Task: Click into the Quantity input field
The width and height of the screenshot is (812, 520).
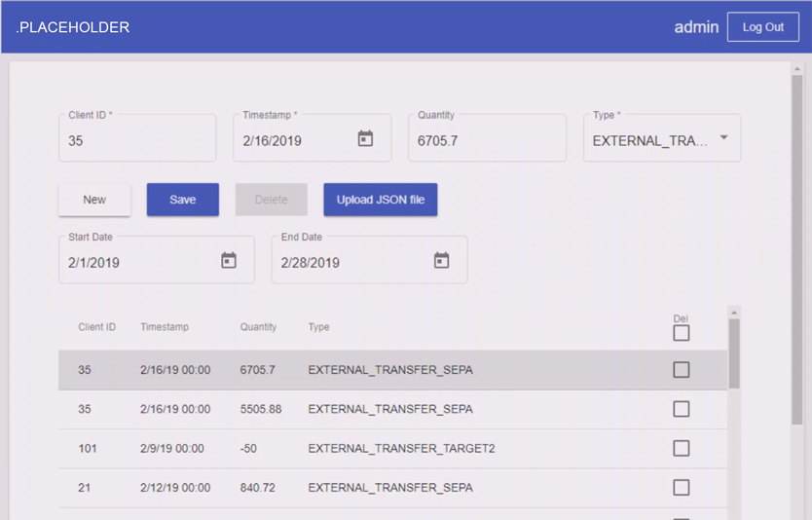Action: 486,141
